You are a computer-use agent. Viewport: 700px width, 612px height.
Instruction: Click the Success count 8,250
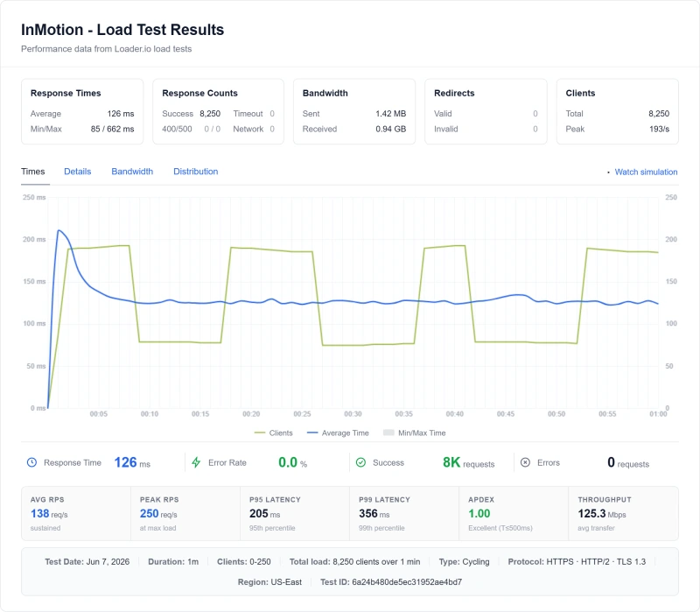coord(210,114)
